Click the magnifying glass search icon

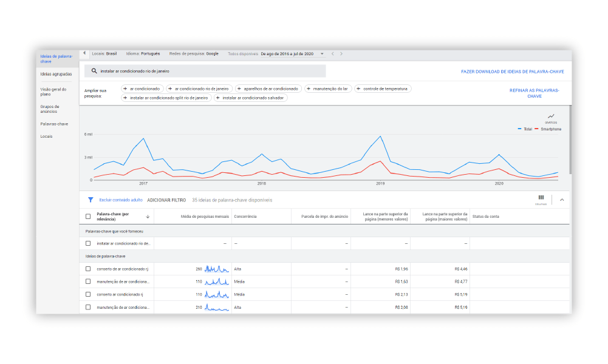(x=94, y=71)
